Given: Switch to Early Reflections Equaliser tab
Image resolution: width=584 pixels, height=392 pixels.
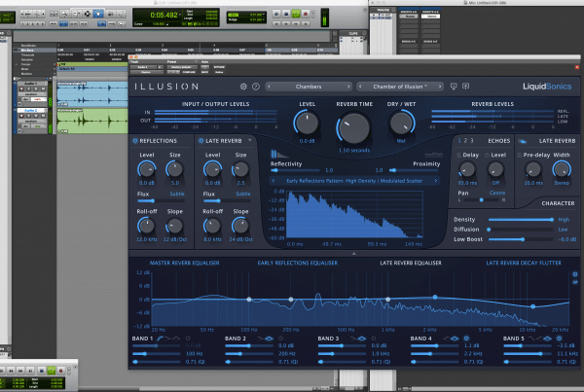Looking at the screenshot, I should pyautogui.click(x=298, y=263).
